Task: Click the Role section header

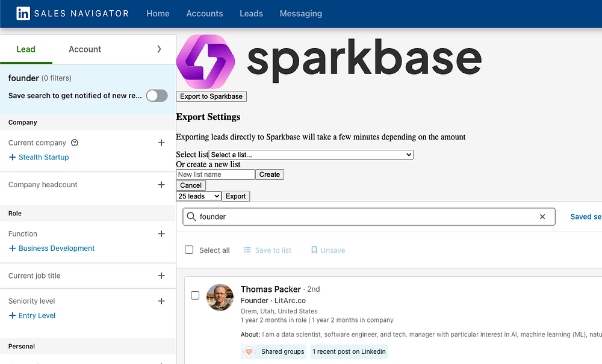Action: tap(15, 213)
